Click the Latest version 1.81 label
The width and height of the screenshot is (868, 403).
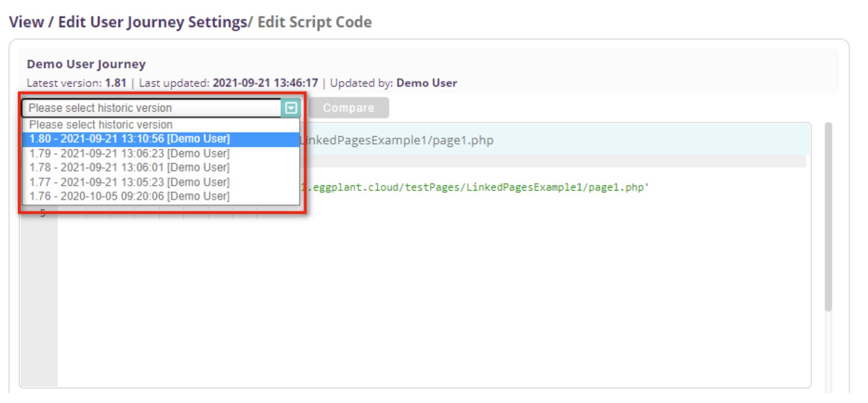point(77,83)
